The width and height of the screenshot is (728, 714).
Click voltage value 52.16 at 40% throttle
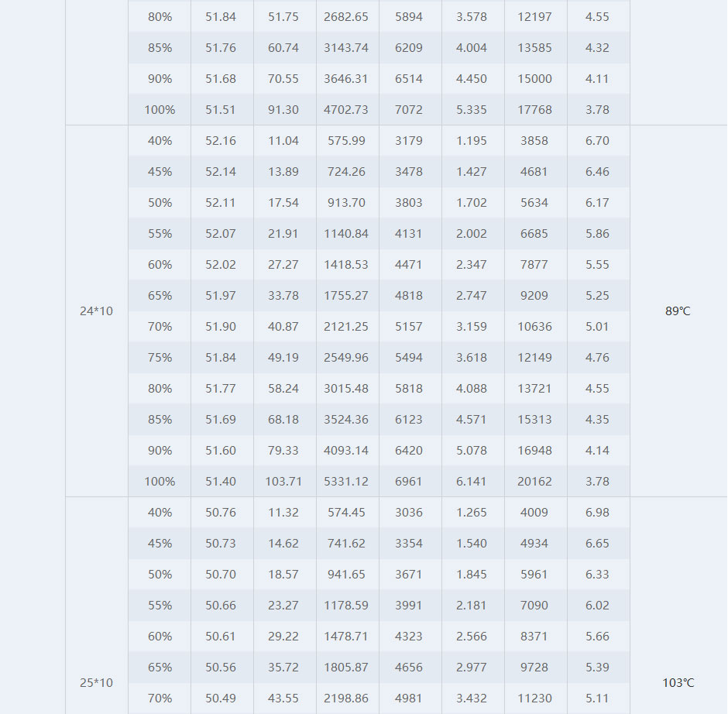click(221, 141)
